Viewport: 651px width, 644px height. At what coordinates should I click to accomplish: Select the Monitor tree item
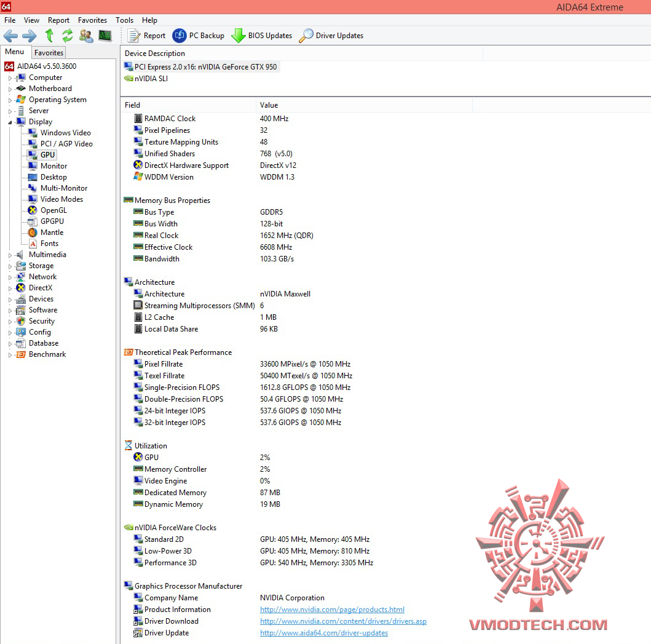[53, 166]
